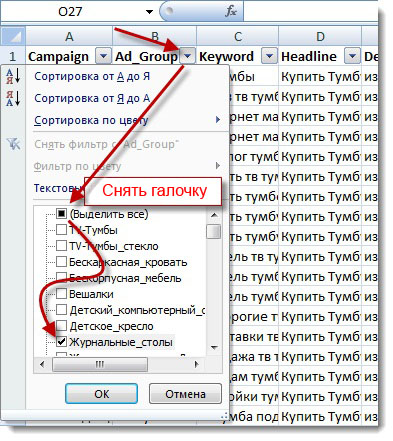393x441 pixels.
Task: Click the OK button
Action: coord(101,394)
